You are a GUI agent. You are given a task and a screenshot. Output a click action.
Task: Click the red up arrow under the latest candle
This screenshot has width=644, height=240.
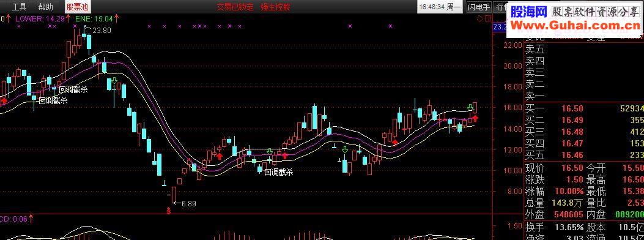coord(476,119)
